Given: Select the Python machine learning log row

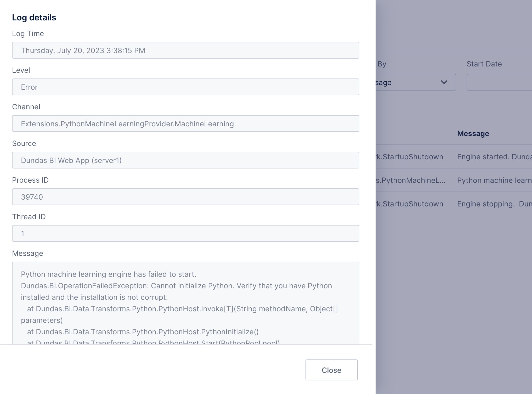Looking at the screenshot, I should click(494, 180).
